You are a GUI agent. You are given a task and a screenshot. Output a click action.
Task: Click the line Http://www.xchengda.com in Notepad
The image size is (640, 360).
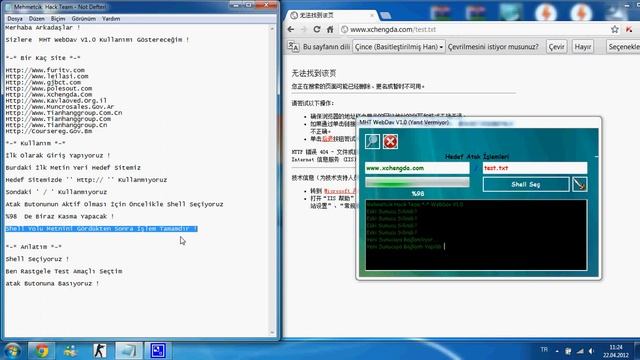point(49,94)
